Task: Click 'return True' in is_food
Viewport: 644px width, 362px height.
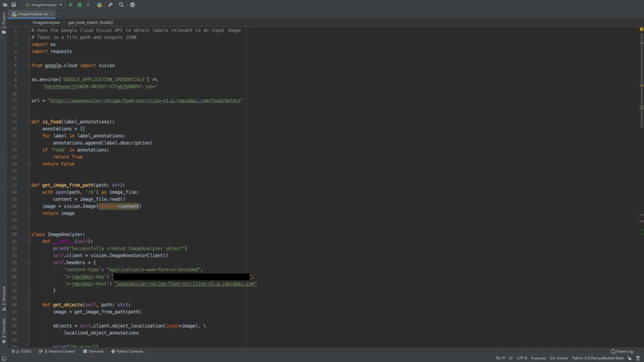Action: tap(68, 157)
